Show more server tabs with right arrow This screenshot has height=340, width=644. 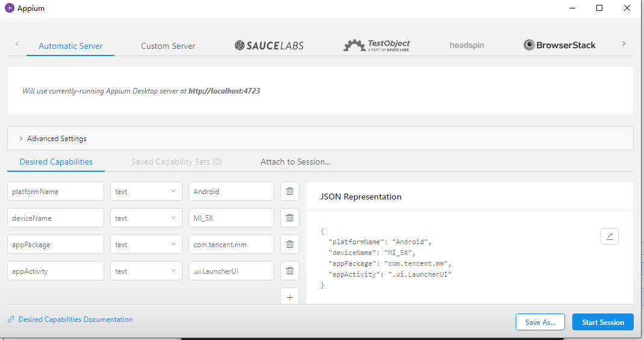(x=624, y=43)
